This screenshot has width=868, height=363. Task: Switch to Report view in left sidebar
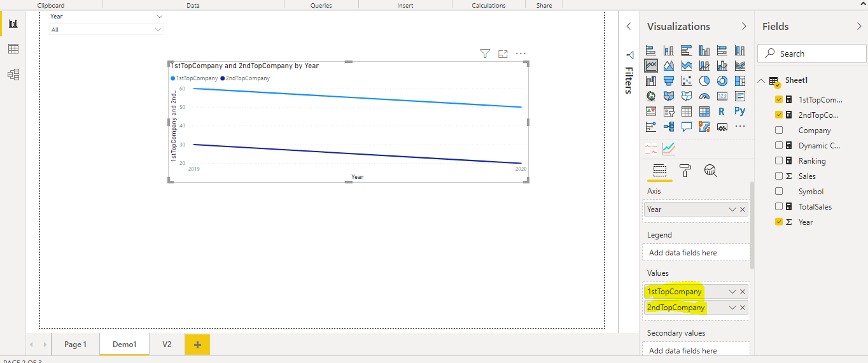(x=13, y=24)
